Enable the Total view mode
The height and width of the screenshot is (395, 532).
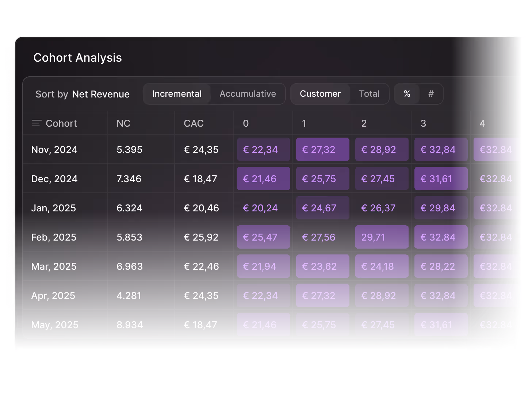pyautogui.click(x=369, y=94)
